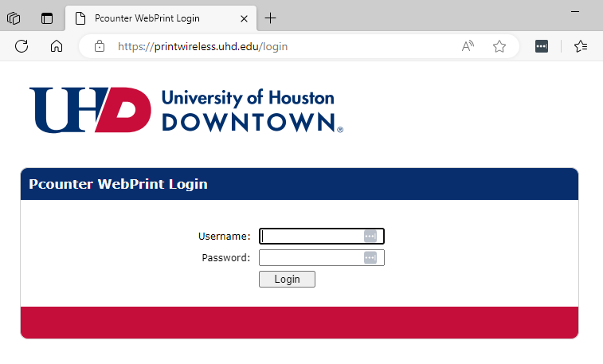The image size is (603, 364).
Task: Focus the Username text field
Action: click(x=311, y=236)
